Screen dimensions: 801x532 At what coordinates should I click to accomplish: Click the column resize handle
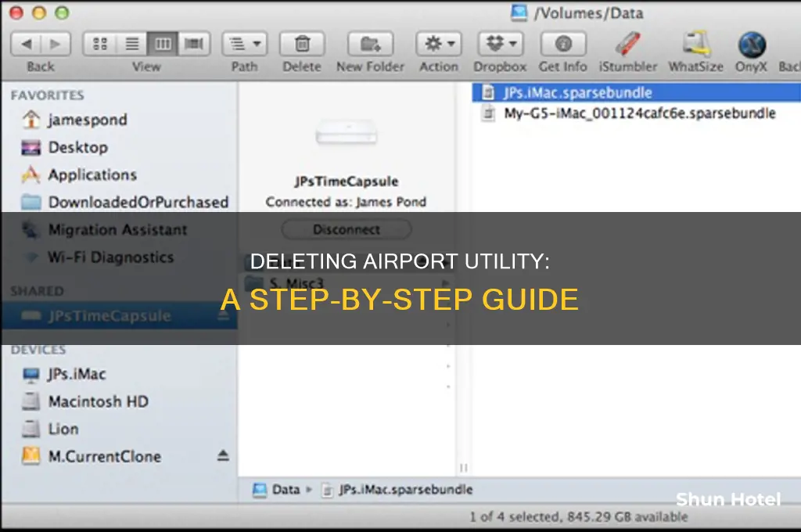point(464,468)
